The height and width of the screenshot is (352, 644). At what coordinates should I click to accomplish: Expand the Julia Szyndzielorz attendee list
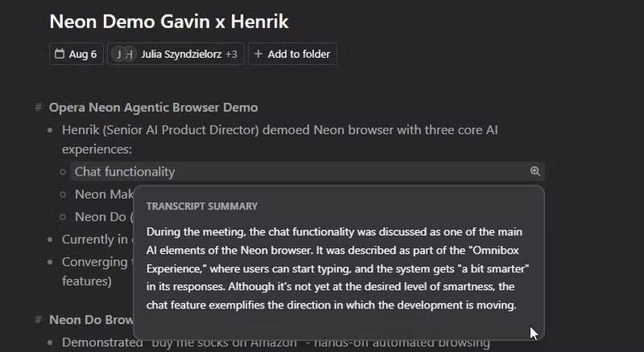[x=181, y=55]
